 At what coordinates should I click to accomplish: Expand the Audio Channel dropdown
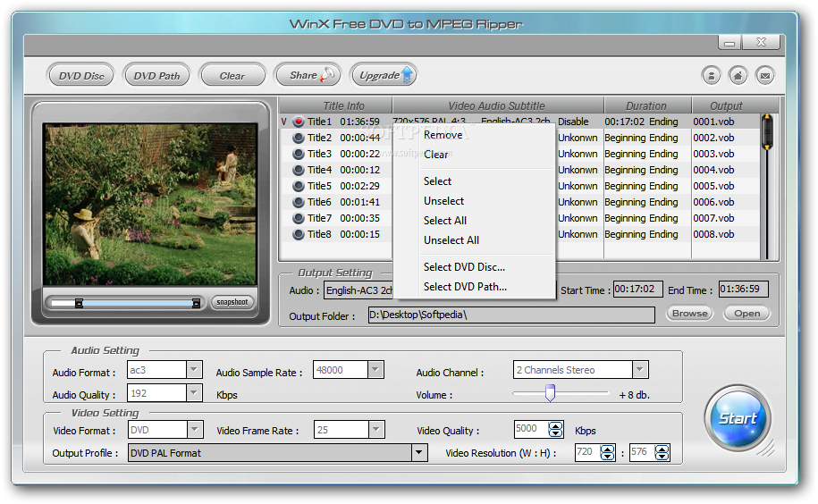click(640, 370)
